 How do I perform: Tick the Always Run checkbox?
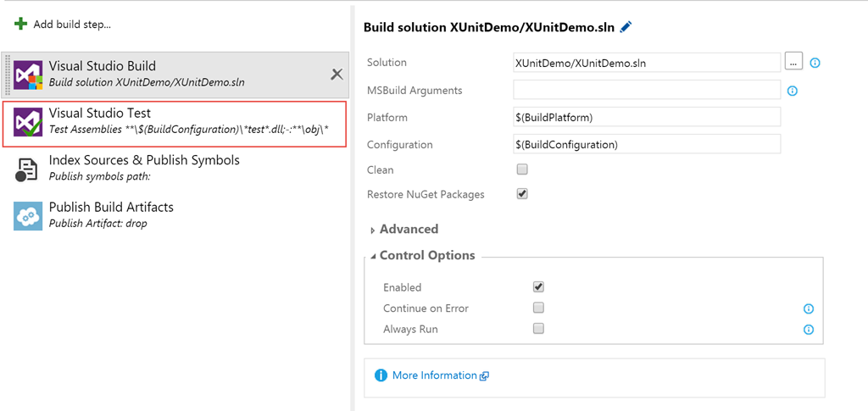(x=538, y=328)
